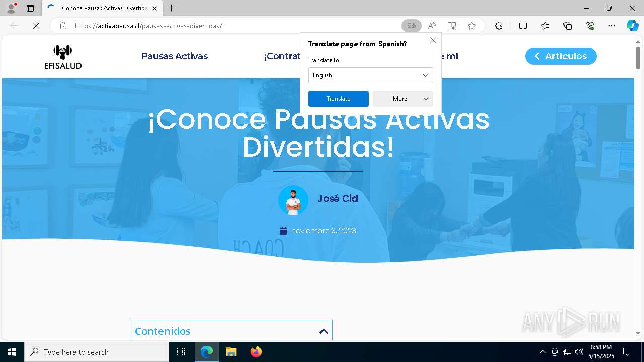The width and height of the screenshot is (644, 362).
Task: Go back with the back arrow
Action: [x=14, y=26]
